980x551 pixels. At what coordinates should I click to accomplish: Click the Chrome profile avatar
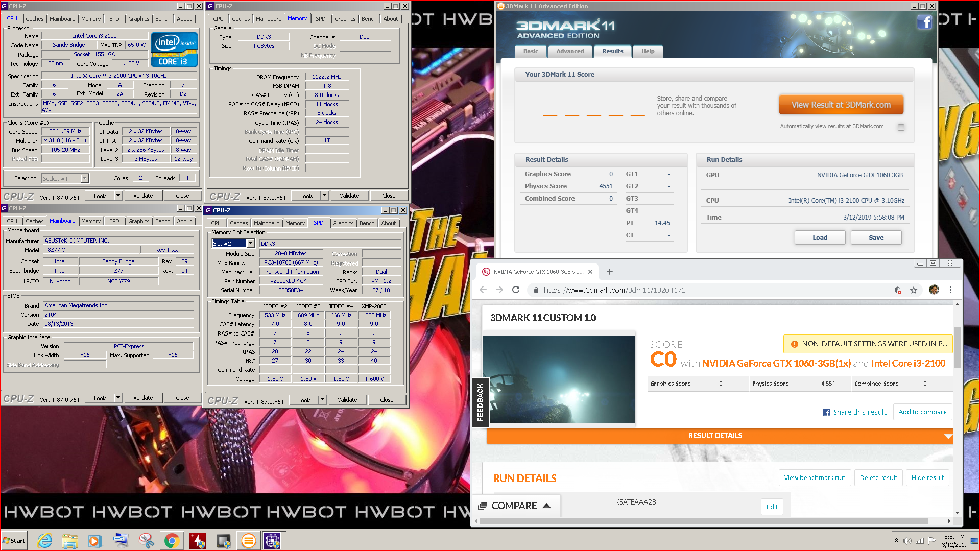[934, 290]
